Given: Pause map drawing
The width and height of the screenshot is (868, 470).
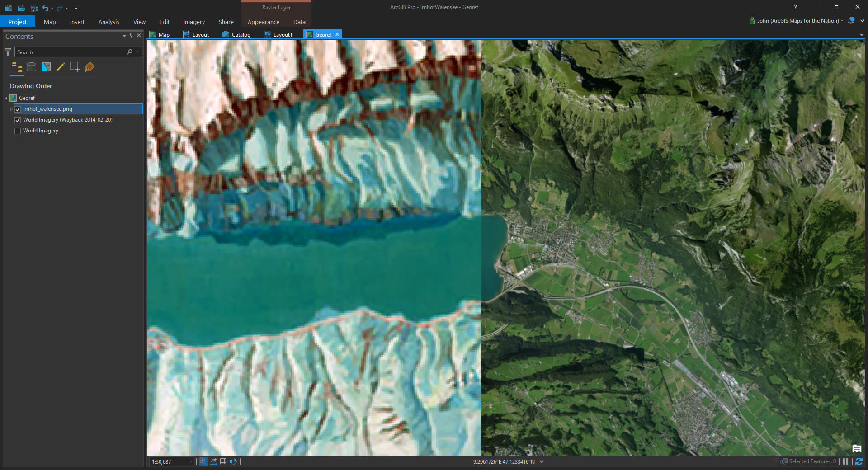Looking at the screenshot, I should (845, 461).
